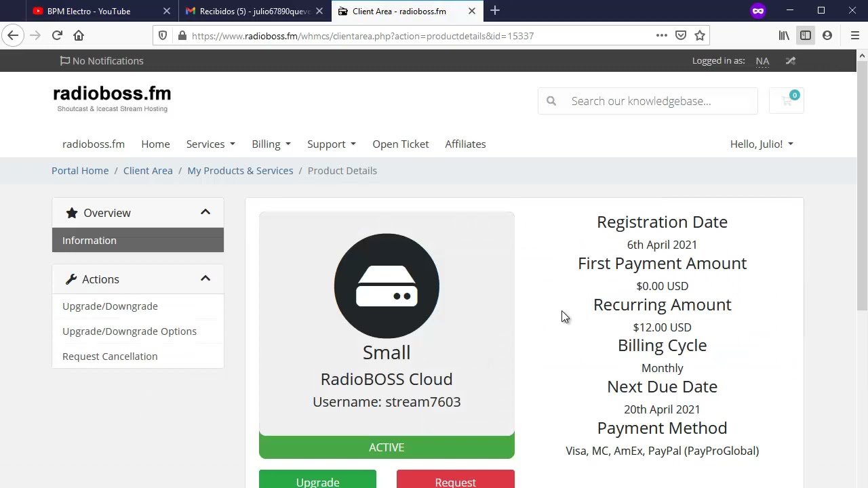Open Upgrade/Downgrade Options in sidebar

pyautogui.click(x=138, y=331)
